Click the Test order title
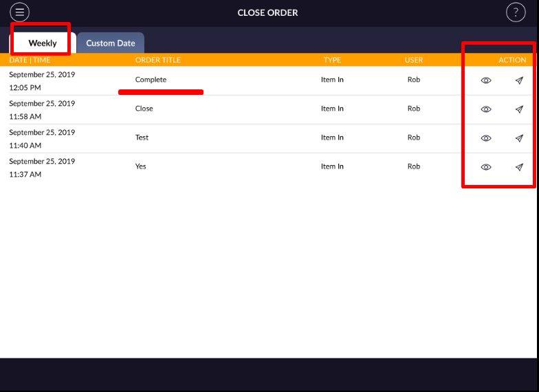The width and height of the screenshot is (539, 392). (x=142, y=138)
